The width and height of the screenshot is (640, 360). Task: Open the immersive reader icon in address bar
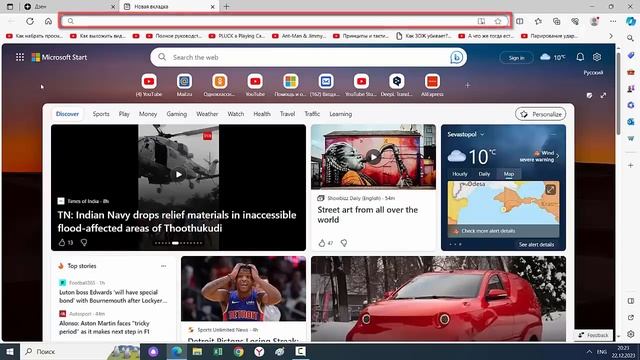click(481, 21)
